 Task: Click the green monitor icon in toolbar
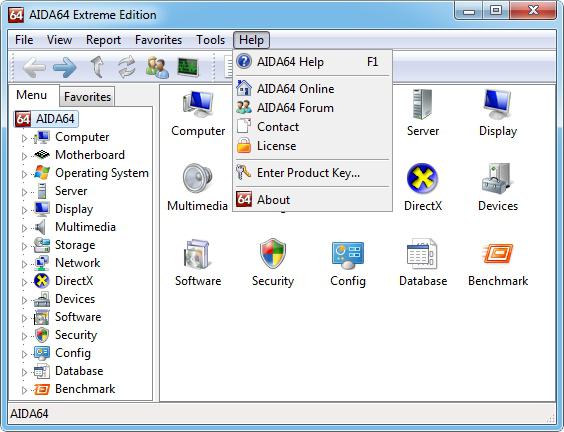tap(188, 67)
